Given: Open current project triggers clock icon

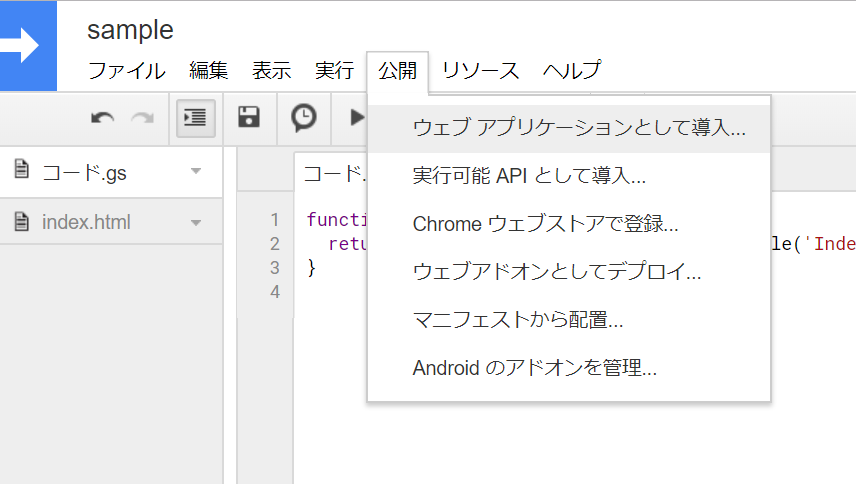Looking at the screenshot, I should tap(304, 117).
